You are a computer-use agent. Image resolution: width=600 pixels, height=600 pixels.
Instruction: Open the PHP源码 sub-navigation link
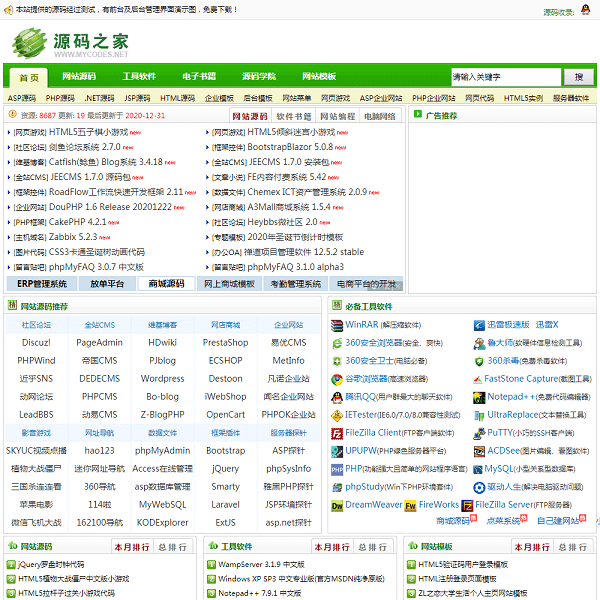coord(60,98)
